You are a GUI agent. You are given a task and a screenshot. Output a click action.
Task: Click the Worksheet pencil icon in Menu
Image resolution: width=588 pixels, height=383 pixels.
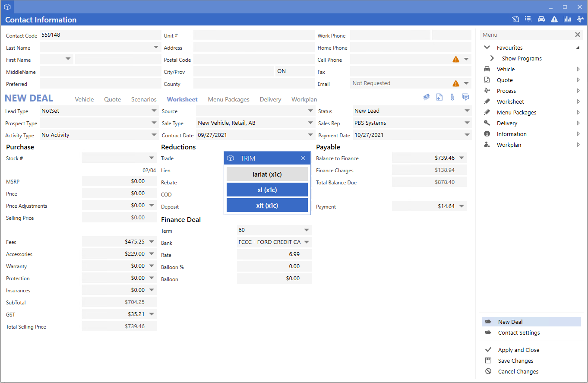click(x=487, y=101)
